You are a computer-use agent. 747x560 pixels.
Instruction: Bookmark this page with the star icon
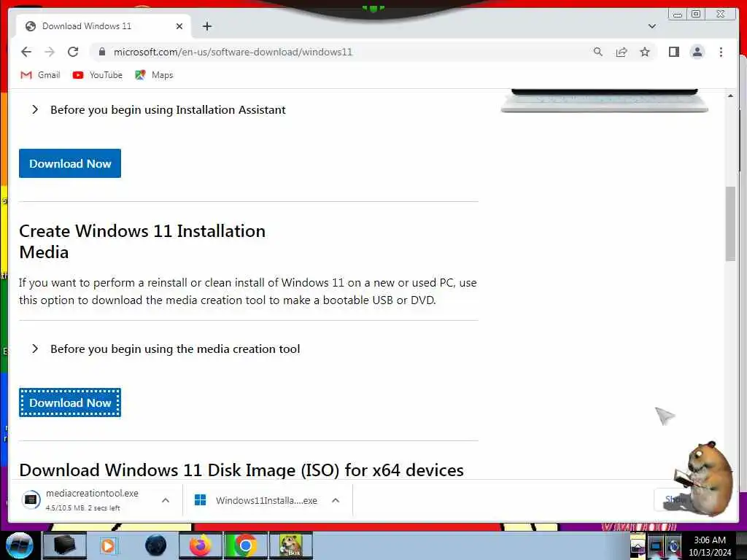click(645, 52)
